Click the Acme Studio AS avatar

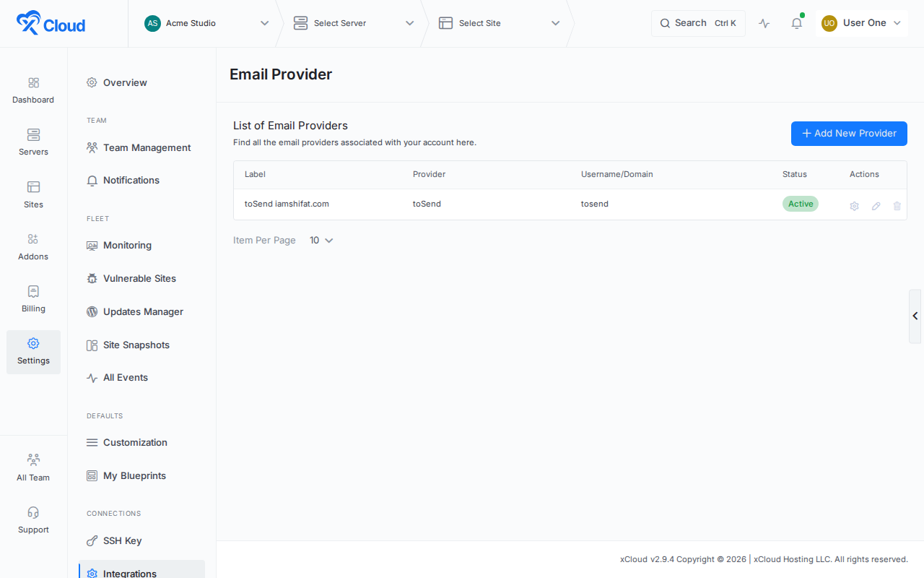tap(152, 23)
